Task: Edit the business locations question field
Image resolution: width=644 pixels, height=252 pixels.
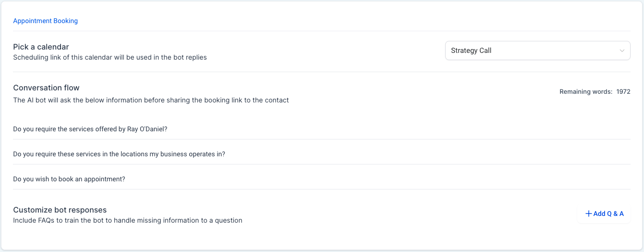Action: 119,154
